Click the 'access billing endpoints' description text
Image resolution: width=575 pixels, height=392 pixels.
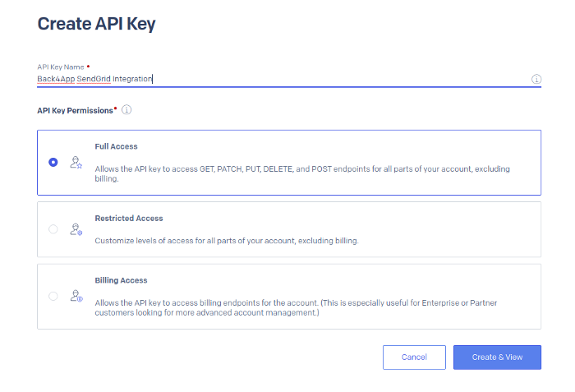pyautogui.click(x=296, y=307)
